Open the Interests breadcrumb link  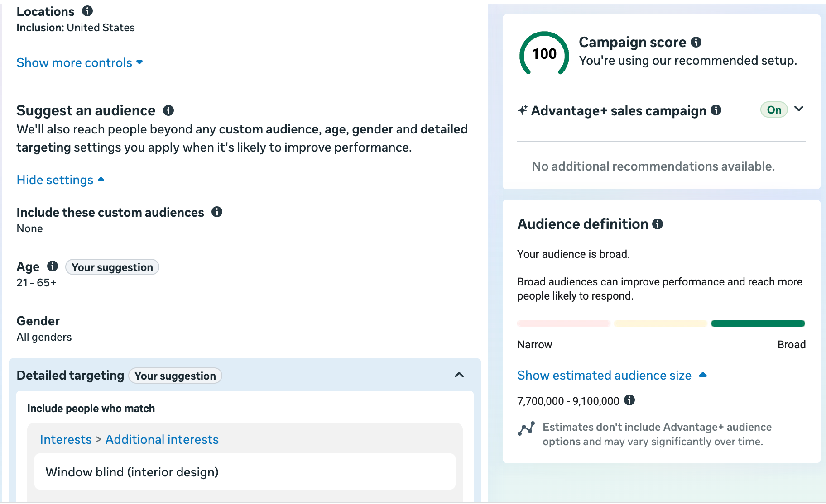[x=66, y=439]
